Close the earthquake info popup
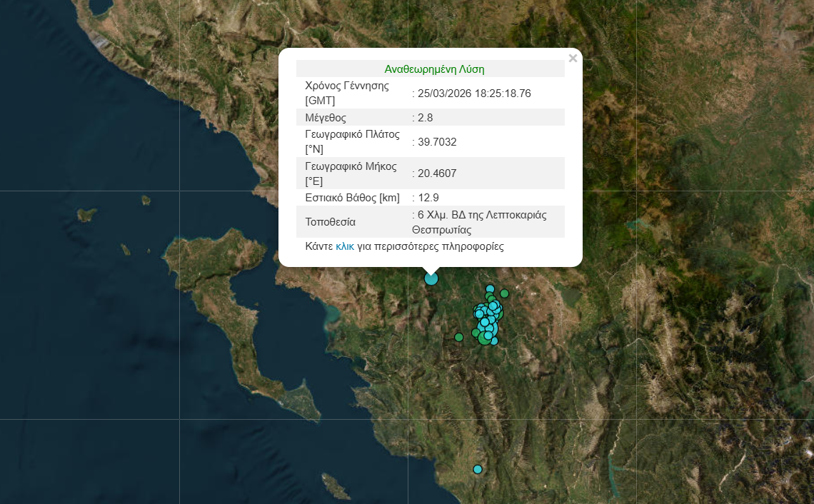Viewport: 814px width, 504px height. pyautogui.click(x=573, y=59)
